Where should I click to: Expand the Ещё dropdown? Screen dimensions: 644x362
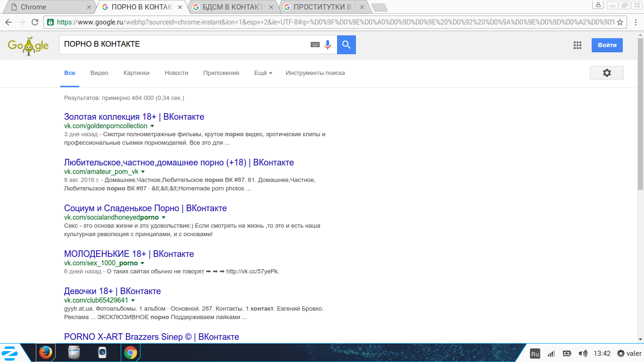click(263, 73)
